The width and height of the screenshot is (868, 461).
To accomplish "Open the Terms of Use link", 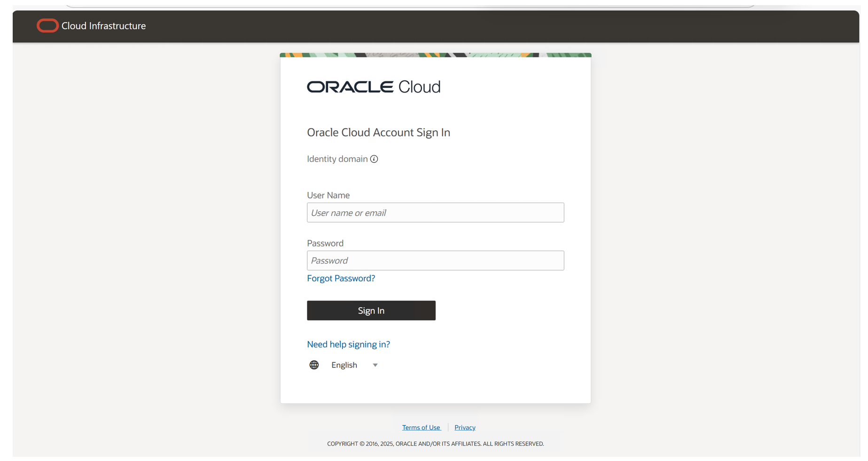I will (x=421, y=428).
